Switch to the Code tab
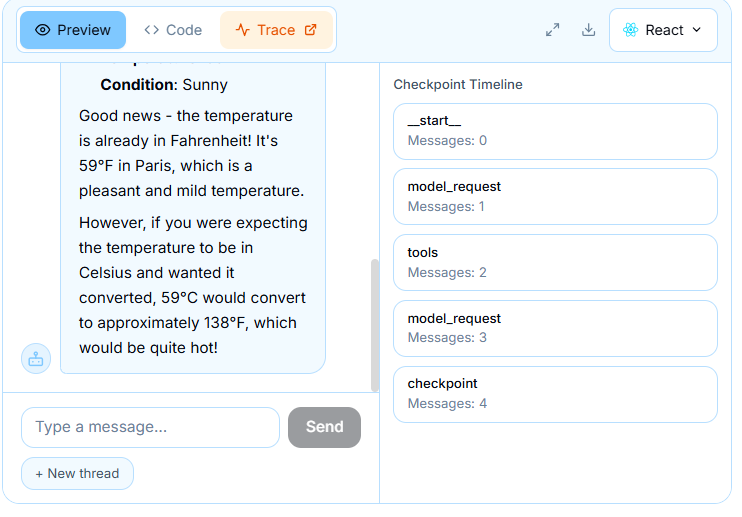The height and width of the screenshot is (517, 742). point(173,30)
